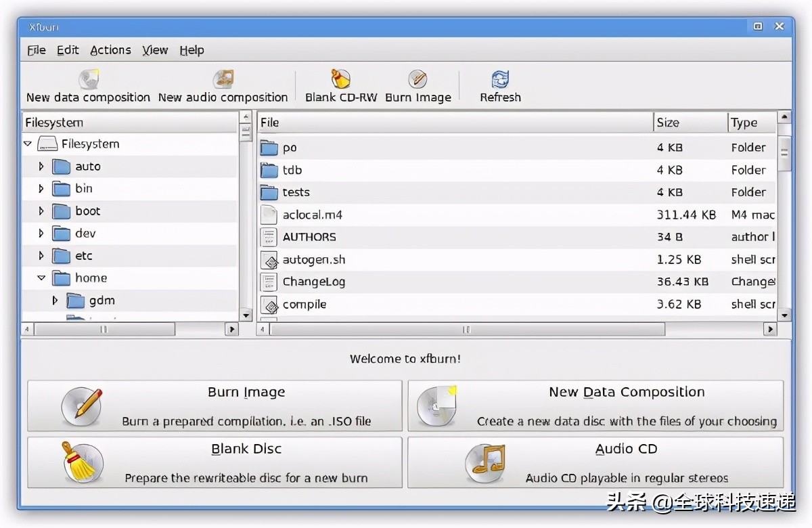Screen dimensions: 812x528
Task: Click the folder tree horizontal scrollbar thumb
Action: 104,329
